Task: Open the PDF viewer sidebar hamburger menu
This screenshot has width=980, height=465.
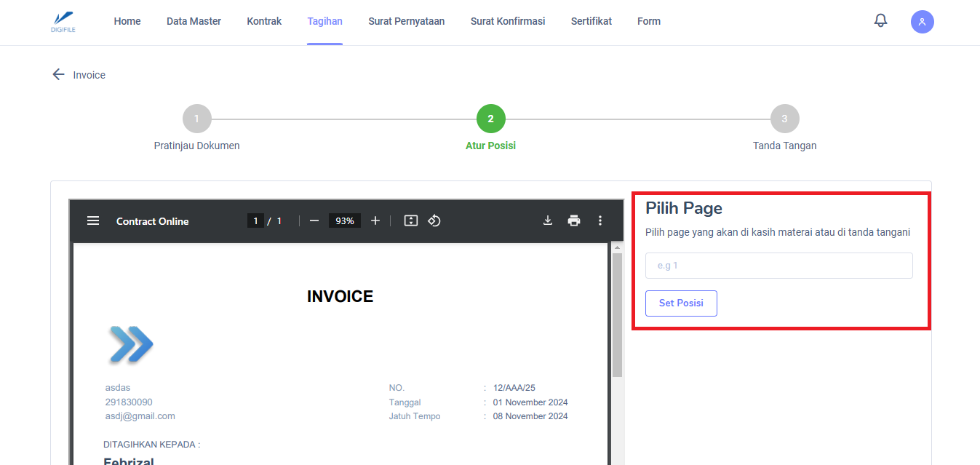Action: click(x=93, y=221)
